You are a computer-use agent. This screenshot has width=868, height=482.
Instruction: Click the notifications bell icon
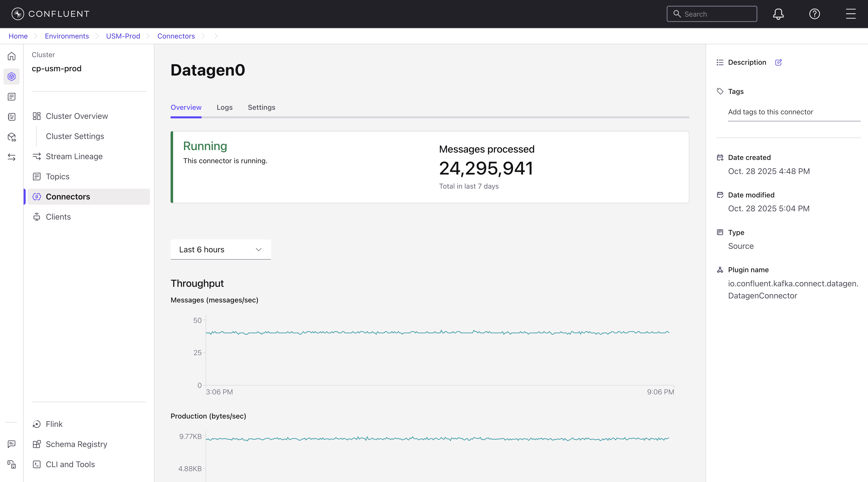(778, 14)
